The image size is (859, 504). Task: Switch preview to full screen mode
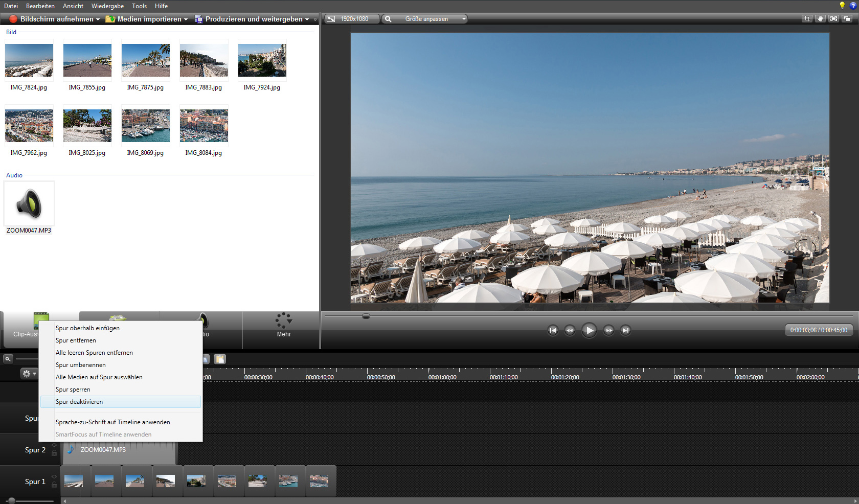pos(833,18)
